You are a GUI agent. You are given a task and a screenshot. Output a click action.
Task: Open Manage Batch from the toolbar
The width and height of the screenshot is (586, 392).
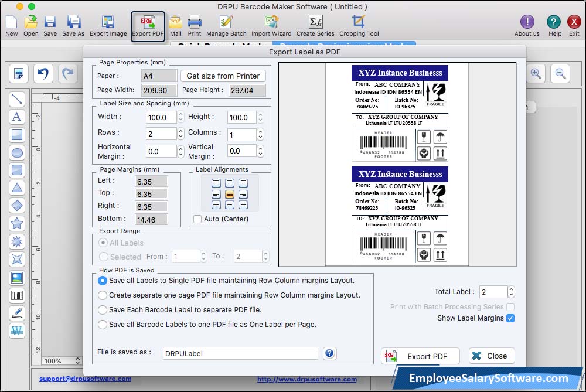pos(226,26)
